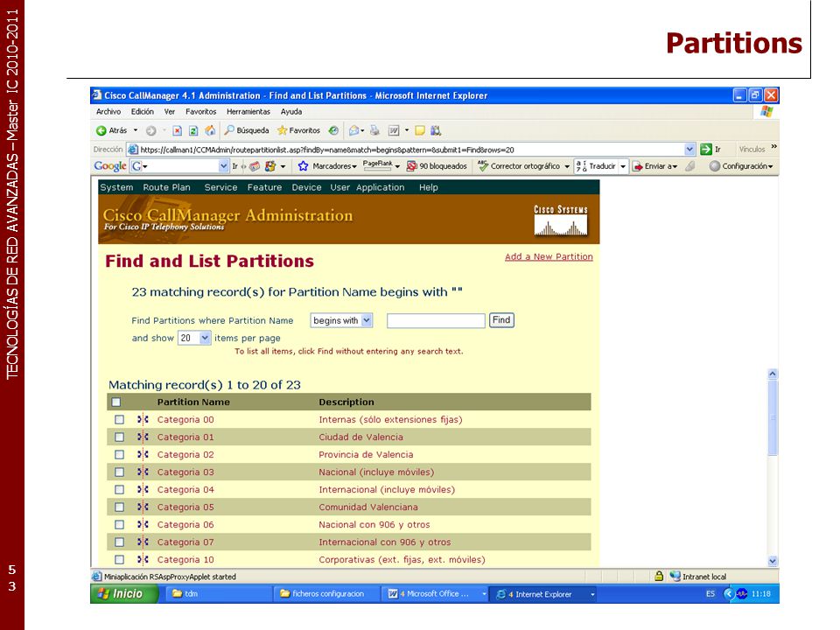Click the partition icon beside Categoria 10

coord(143,559)
